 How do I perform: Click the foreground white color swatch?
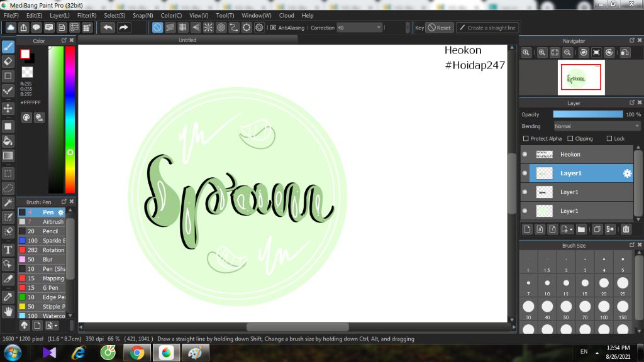25,54
